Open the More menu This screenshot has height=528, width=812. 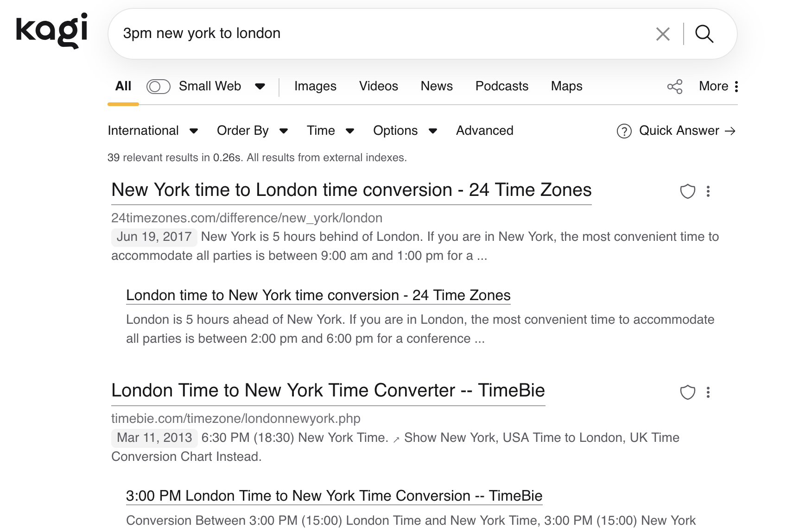click(718, 86)
